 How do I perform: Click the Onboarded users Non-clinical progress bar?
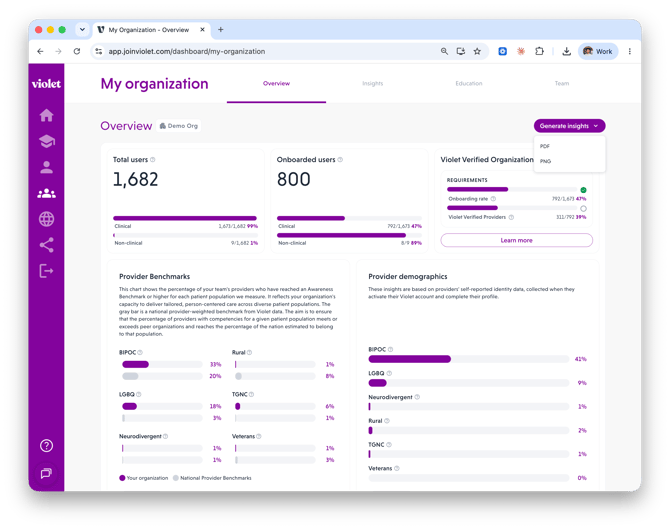tap(349, 235)
